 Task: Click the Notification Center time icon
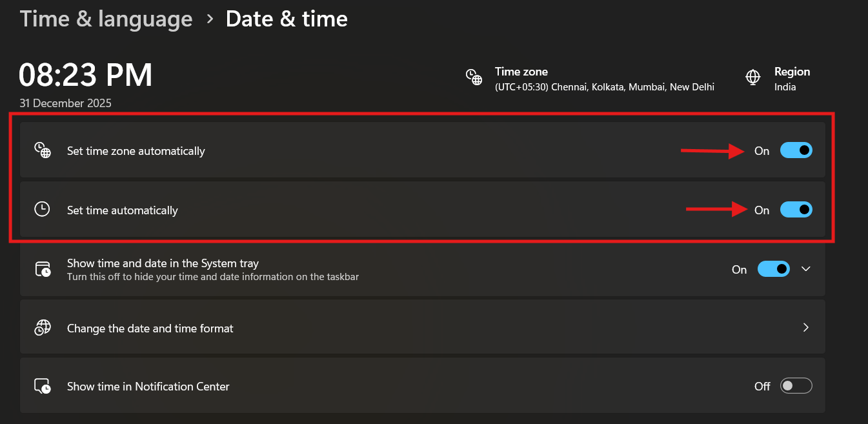[x=43, y=387]
